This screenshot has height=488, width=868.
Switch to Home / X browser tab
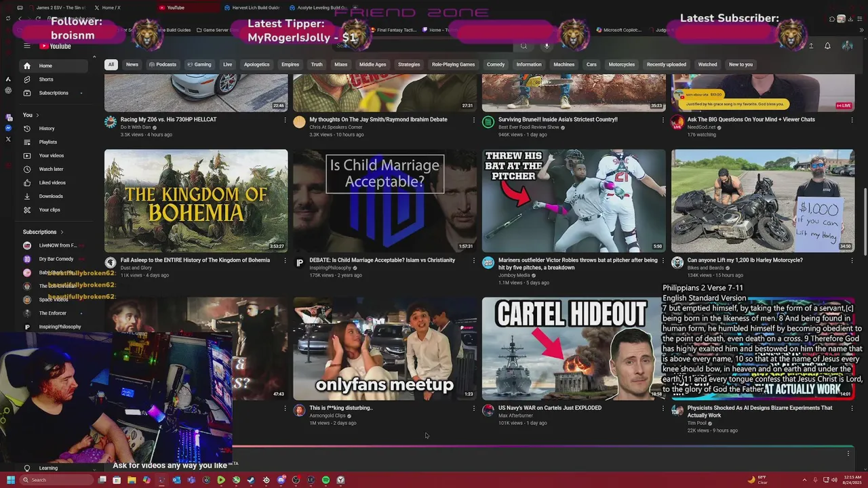pos(108,7)
